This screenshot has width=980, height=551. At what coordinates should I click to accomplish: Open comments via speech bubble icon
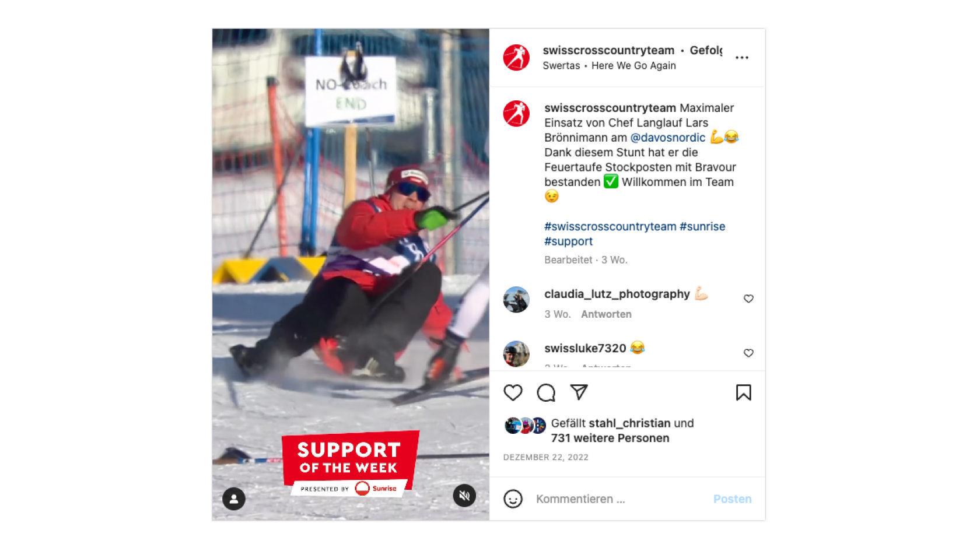546,393
